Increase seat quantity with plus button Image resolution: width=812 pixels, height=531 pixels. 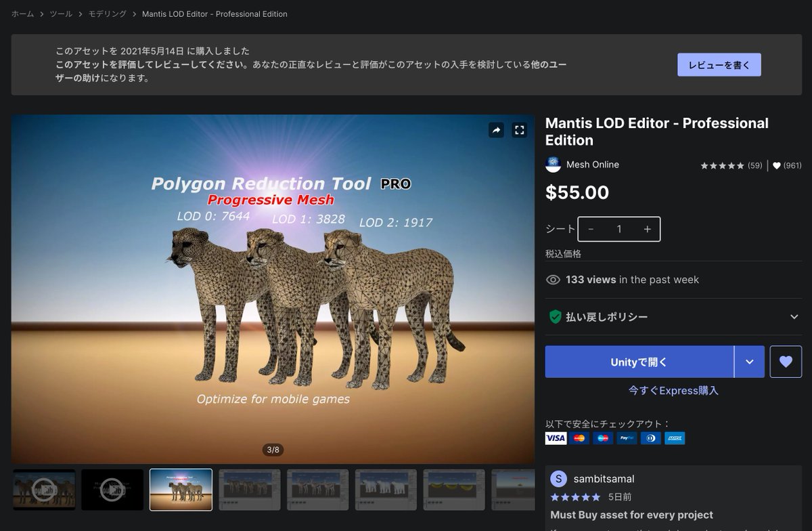pos(647,229)
